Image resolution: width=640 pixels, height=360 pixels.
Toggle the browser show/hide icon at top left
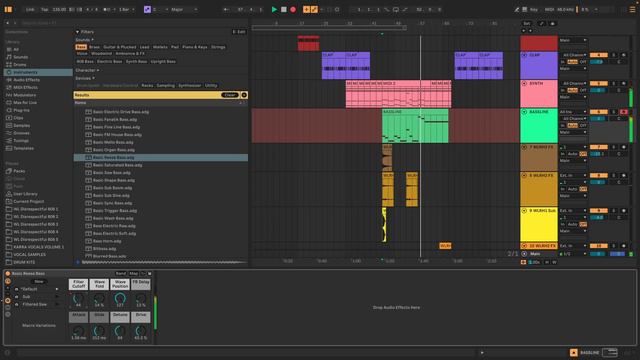click(x=8, y=9)
